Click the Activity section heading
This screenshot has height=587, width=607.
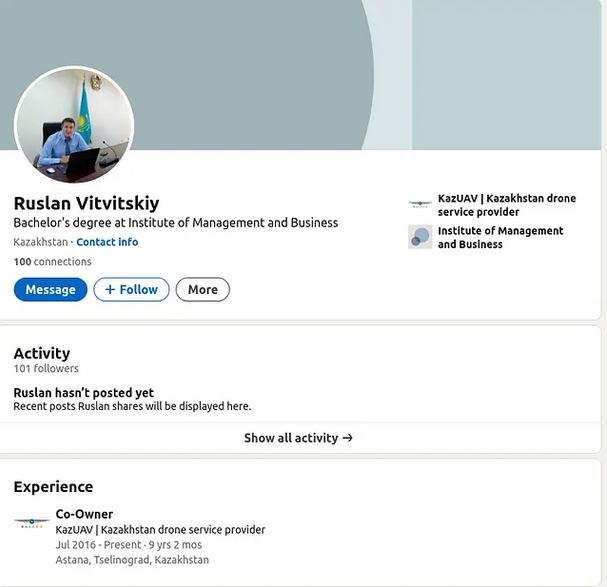(x=42, y=353)
